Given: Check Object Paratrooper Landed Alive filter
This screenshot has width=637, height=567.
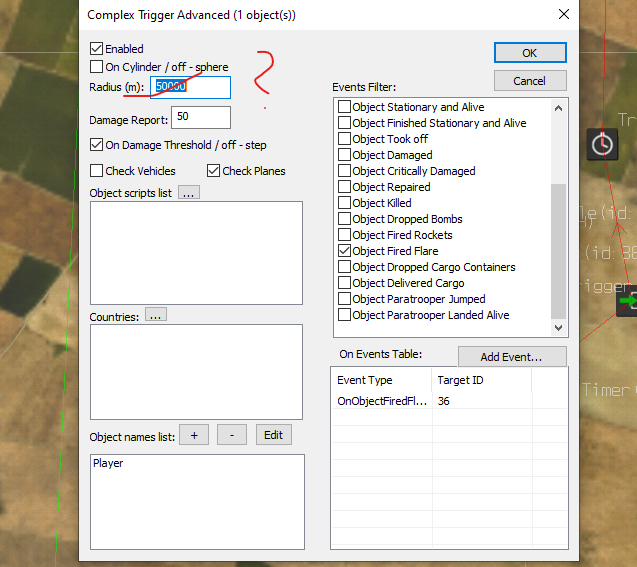Looking at the screenshot, I should pyautogui.click(x=344, y=314).
